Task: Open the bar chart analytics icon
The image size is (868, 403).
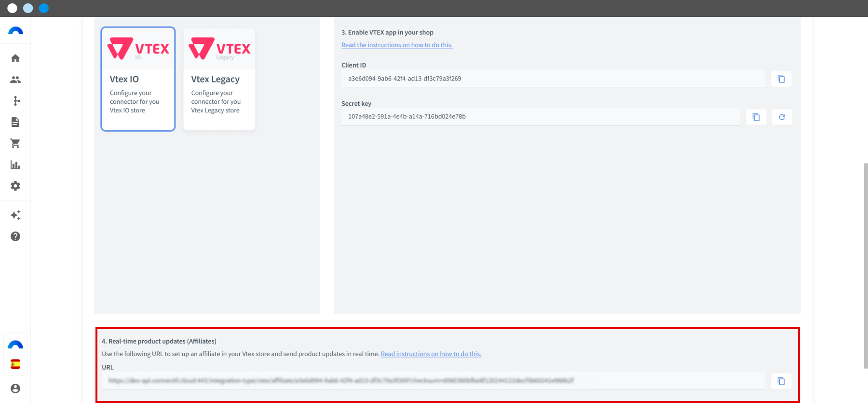Action: pyautogui.click(x=15, y=165)
